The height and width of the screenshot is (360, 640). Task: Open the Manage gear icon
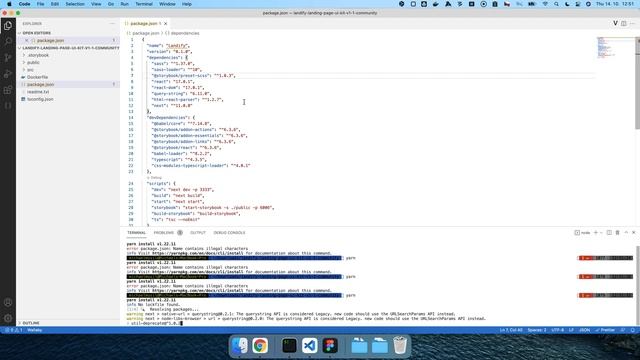click(8, 318)
